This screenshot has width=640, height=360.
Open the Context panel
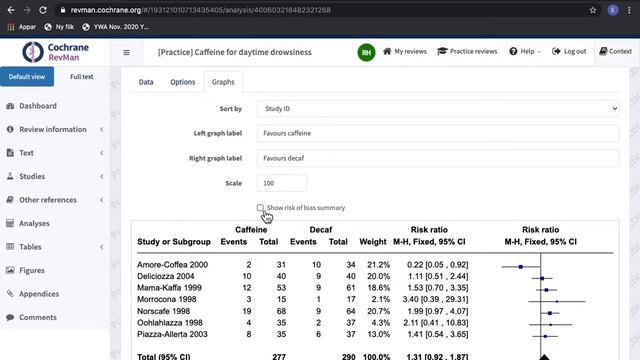616,51
